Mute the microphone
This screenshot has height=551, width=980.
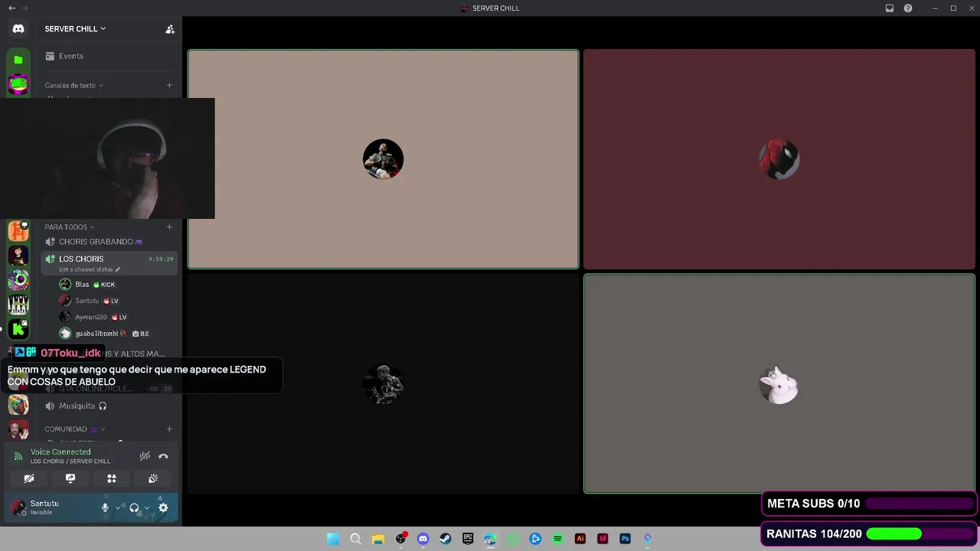pos(105,507)
